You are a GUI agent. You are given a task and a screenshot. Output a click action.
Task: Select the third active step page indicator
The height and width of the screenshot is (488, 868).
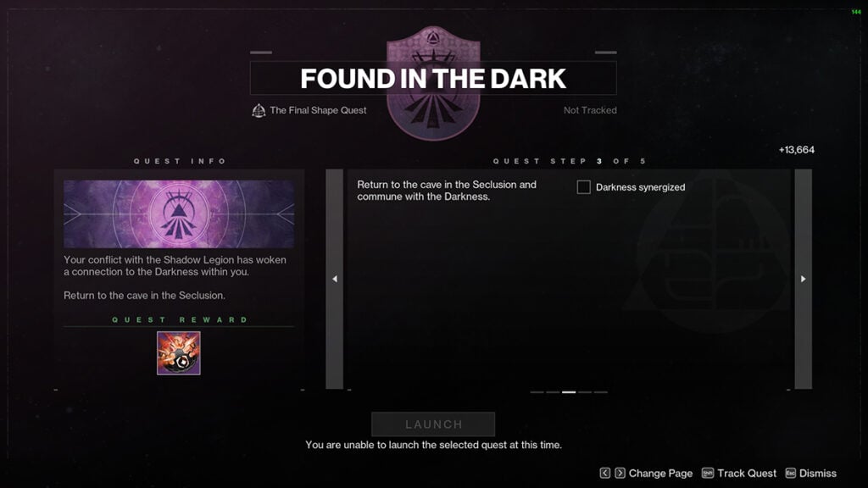point(569,392)
